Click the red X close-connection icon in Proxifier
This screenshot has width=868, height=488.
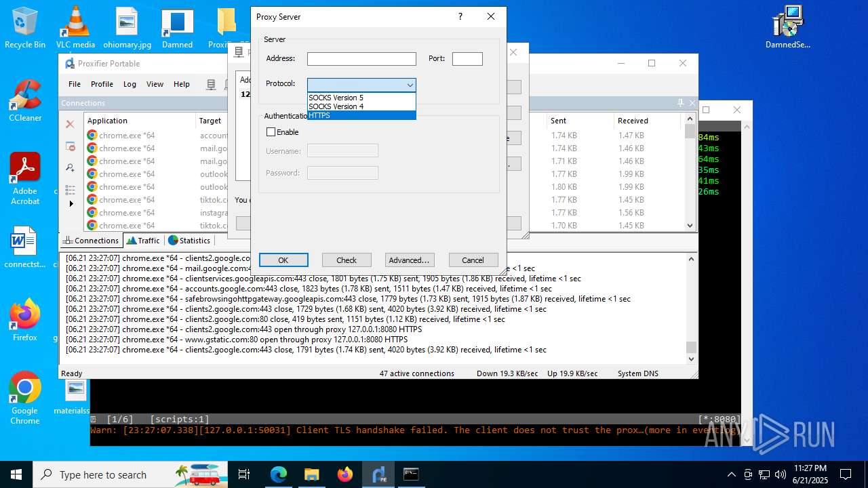pyautogui.click(x=70, y=124)
